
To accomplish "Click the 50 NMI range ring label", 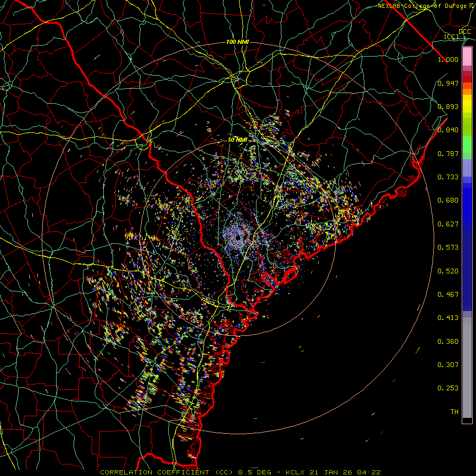I will tap(237, 140).
